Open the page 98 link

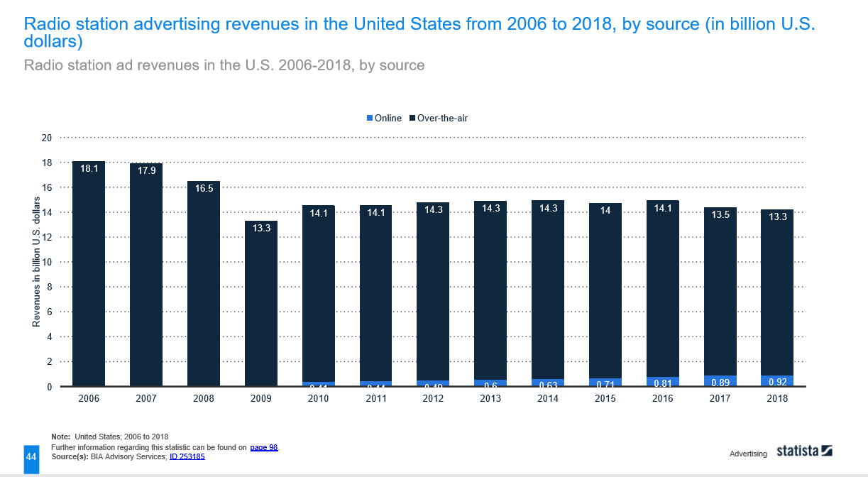coord(264,447)
